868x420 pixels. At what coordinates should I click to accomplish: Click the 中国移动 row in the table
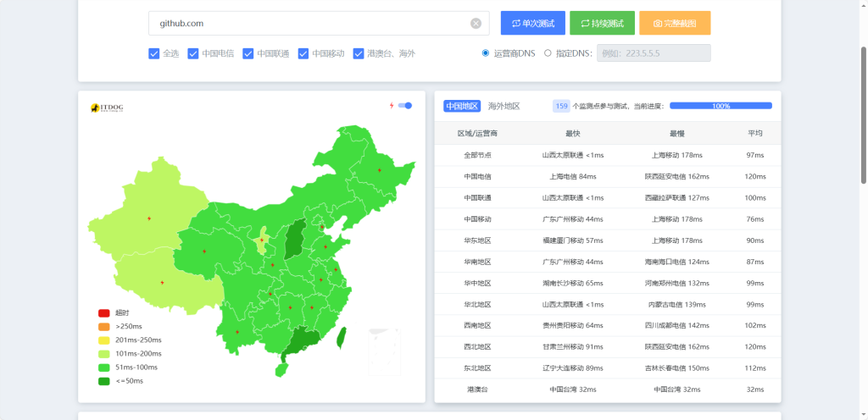coord(608,218)
